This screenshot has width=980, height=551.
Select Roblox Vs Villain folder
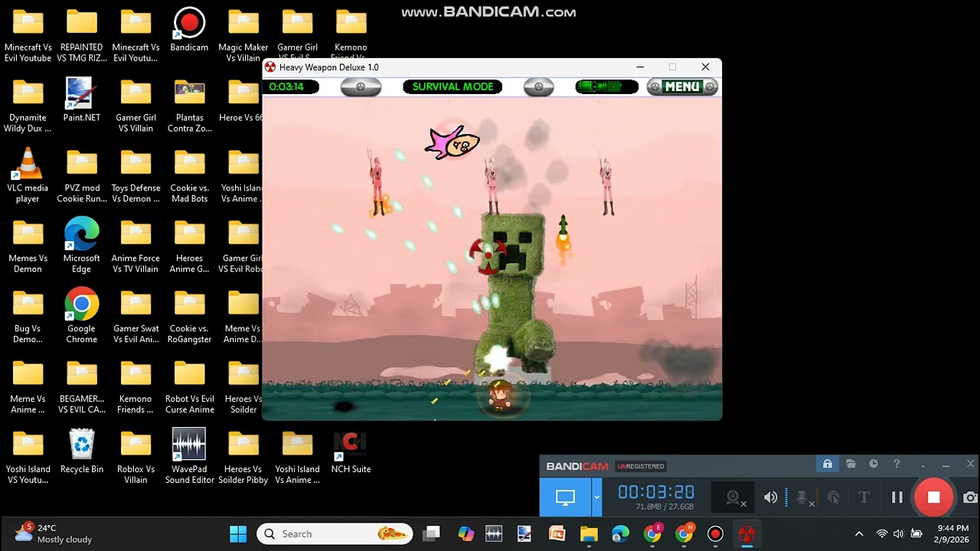pyautogui.click(x=136, y=457)
